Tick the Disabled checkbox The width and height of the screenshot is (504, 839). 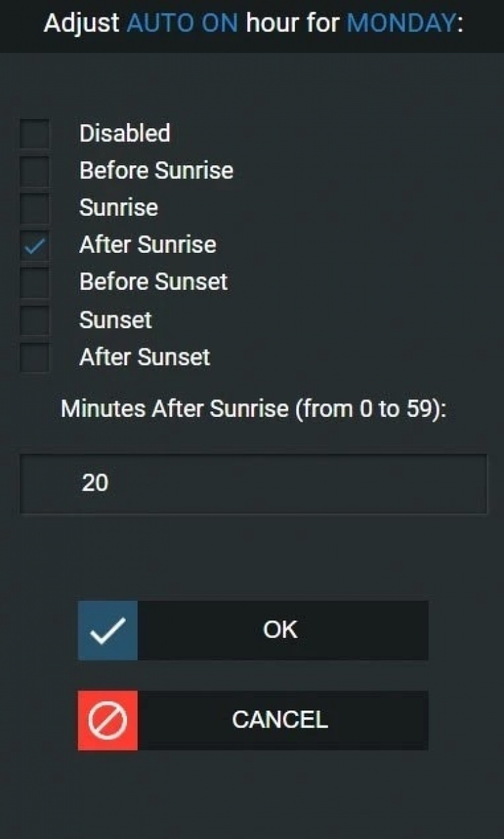point(34,133)
